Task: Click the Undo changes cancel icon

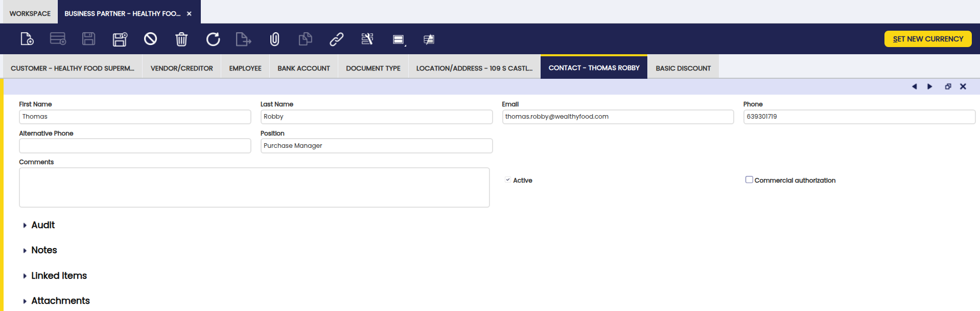Action: pyautogui.click(x=150, y=39)
